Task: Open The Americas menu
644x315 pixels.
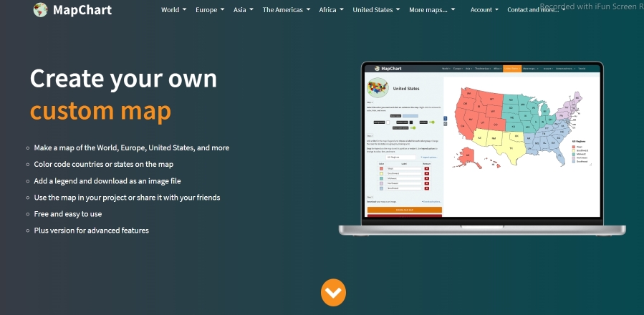Action: [286, 10]
